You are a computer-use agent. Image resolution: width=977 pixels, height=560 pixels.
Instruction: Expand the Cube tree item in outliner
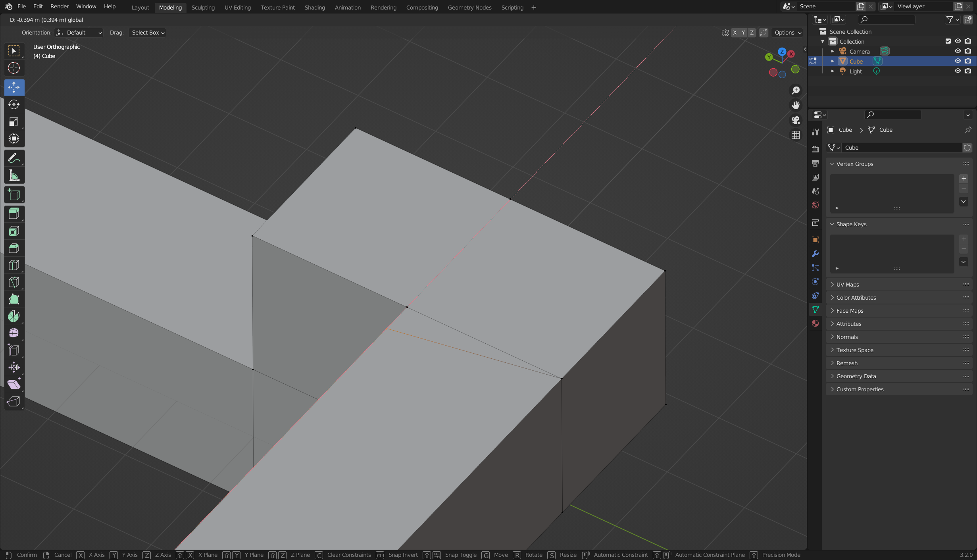[833, 61]
